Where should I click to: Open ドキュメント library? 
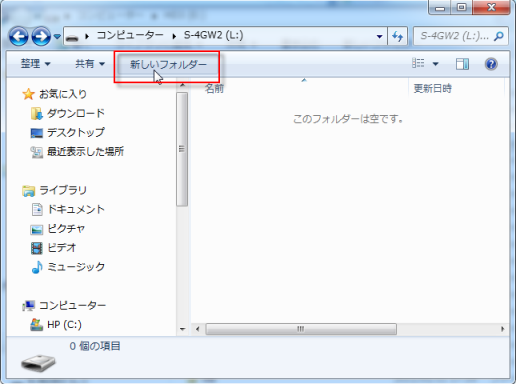point(76,209)
